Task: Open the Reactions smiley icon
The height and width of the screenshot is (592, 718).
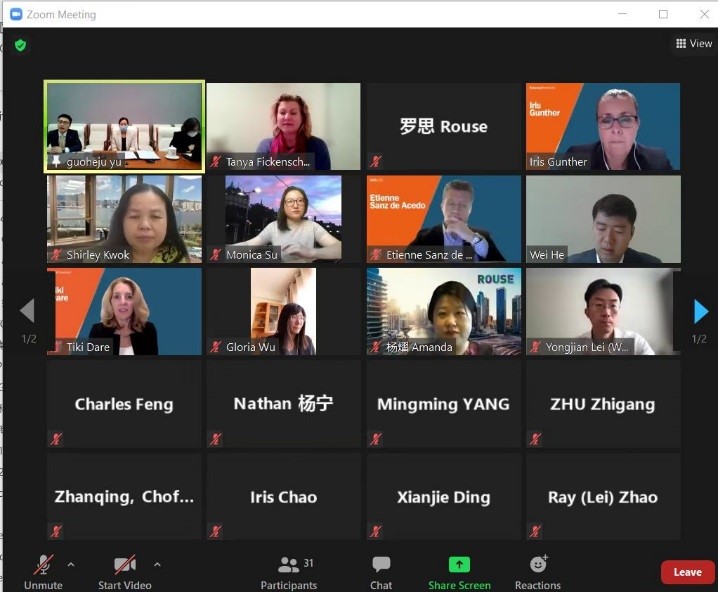Action: (538, 564)
